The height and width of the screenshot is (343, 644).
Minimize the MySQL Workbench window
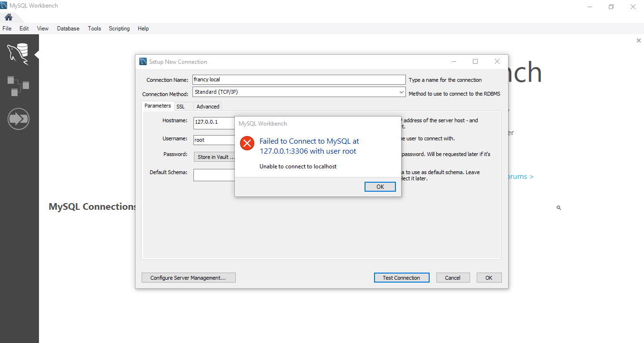tap(590, 6)
